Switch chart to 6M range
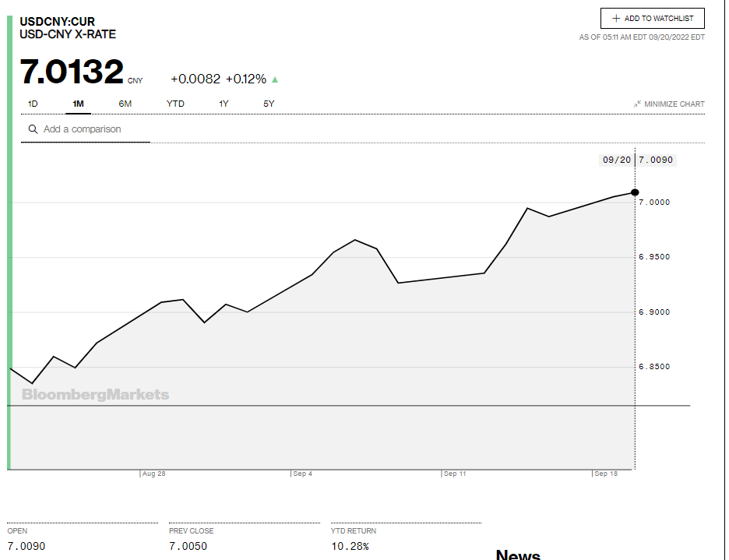 click(x=125, y=104)
